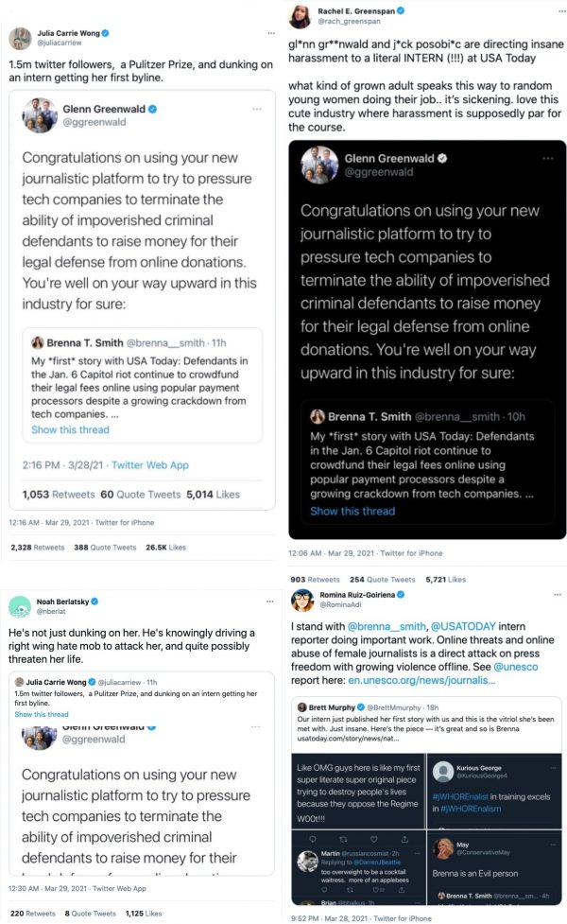Click Show this thread in Noah's tweet
The height and width of the screenshot is (924, 567).
click(42, 714)
